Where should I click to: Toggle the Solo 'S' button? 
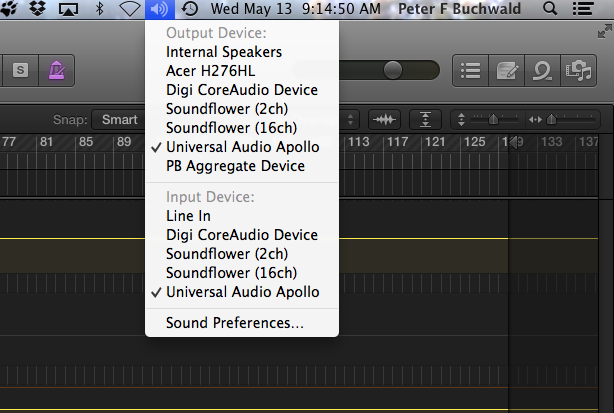coord(21,70)
